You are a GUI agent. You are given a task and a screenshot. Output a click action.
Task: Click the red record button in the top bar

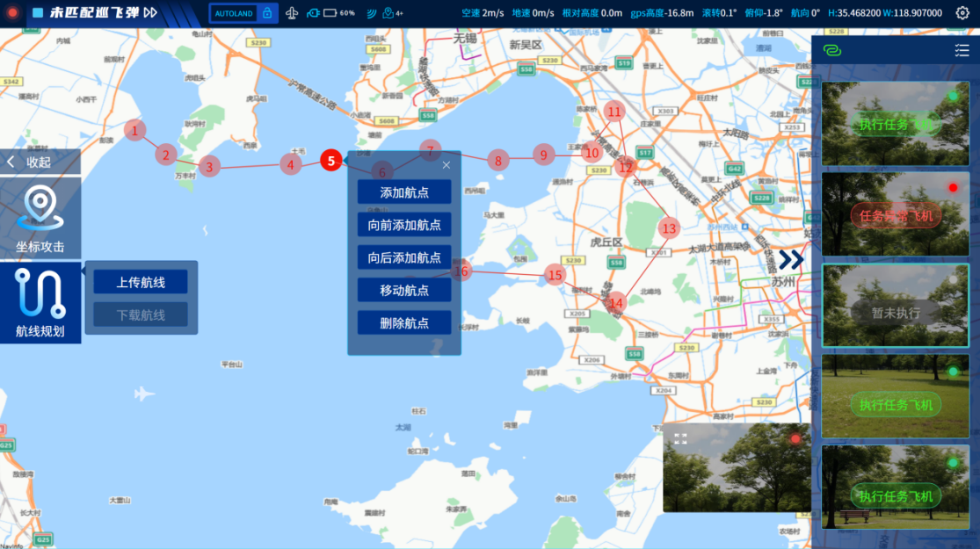tap(12, 13)
